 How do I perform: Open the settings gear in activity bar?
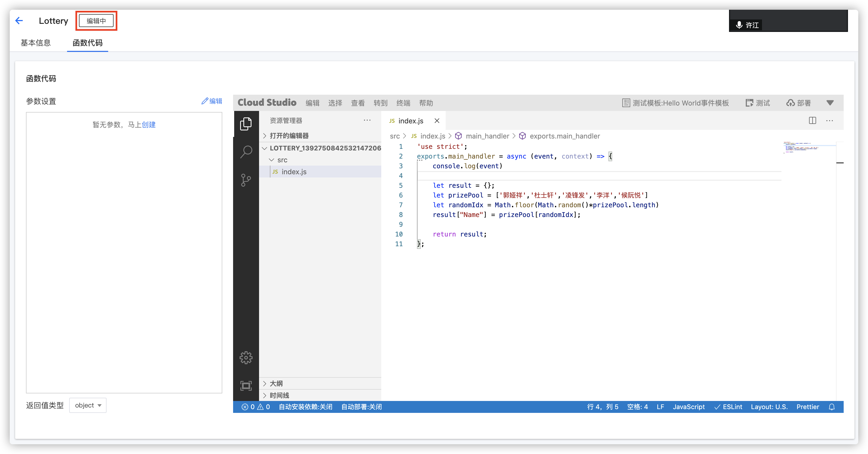click(246, 358)
